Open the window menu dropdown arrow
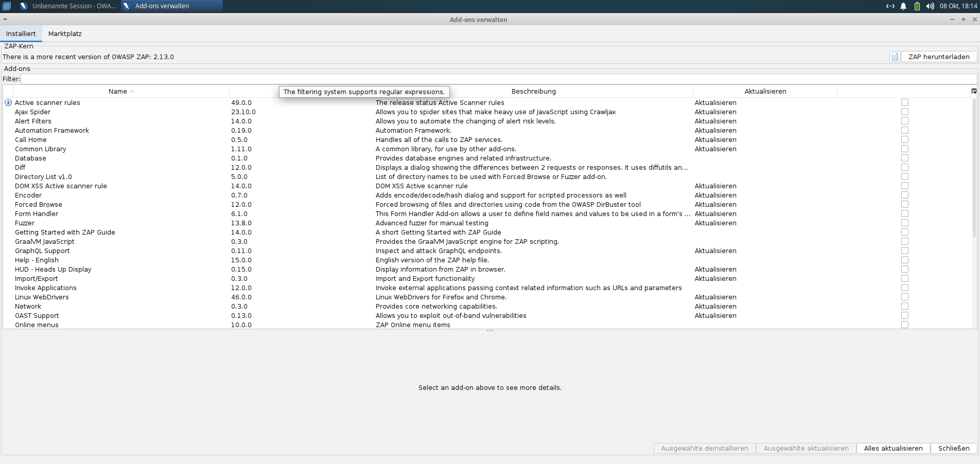 [x=5, y=20]
